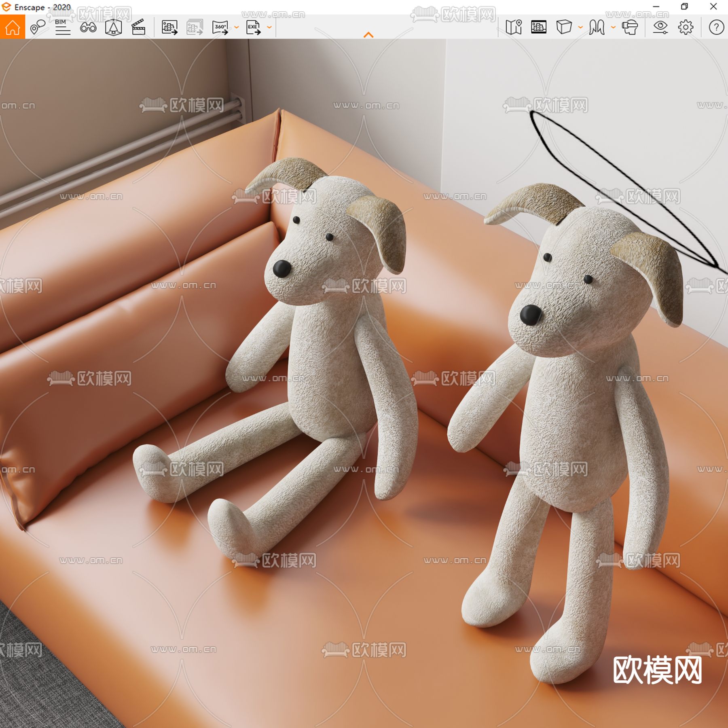Collapse the toolbar with the orange chevron

point(368,34)
